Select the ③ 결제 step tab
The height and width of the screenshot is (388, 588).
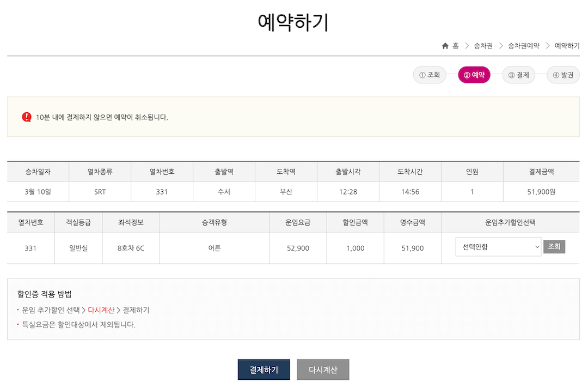(x=519, y=75)
